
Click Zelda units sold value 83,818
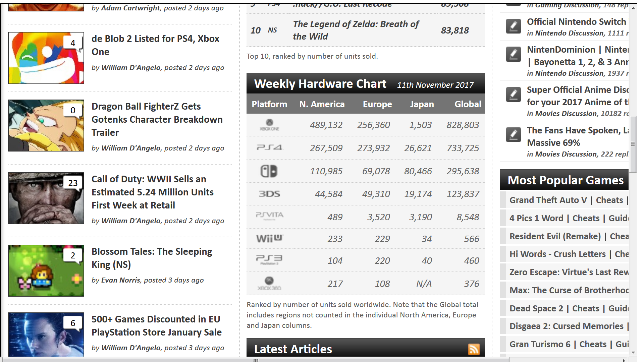455,31
